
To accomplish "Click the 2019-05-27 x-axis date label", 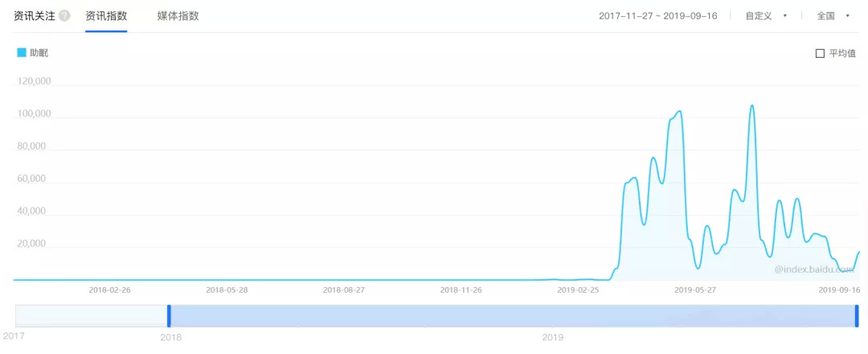I will pyautogui.click(x=694, y=290).
